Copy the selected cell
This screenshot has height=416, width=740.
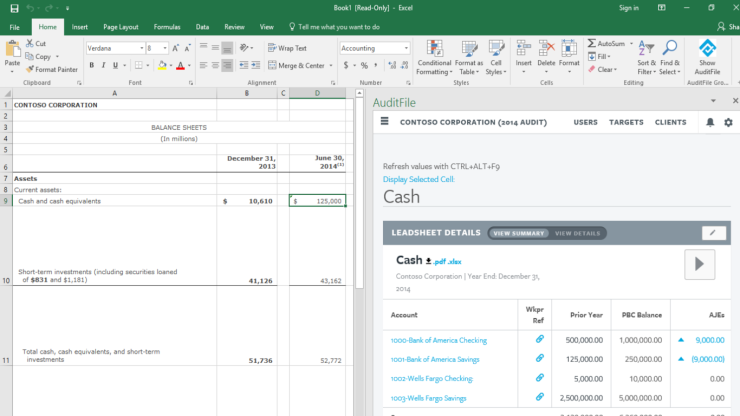(x=38, y=56)
